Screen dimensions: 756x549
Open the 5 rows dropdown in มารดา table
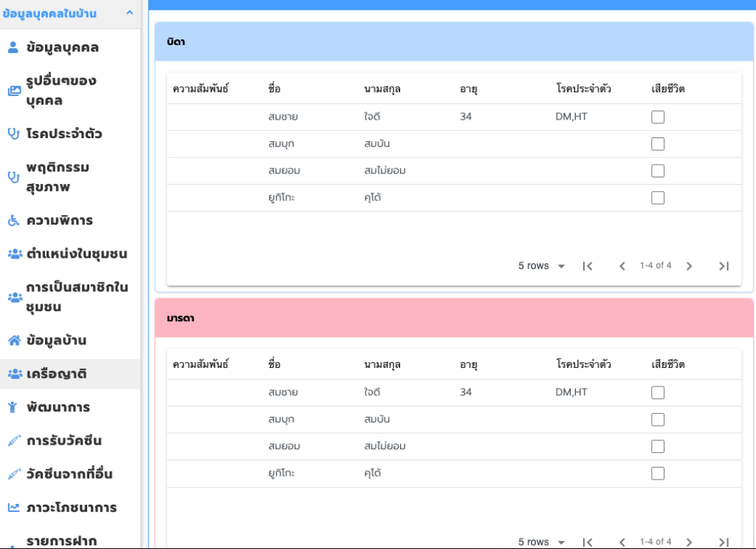click(x=542, y=542)
